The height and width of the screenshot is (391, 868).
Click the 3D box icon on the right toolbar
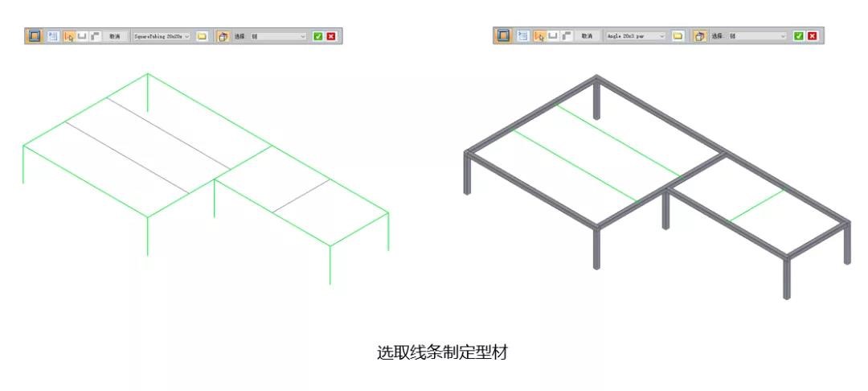click(x=700, y=36)
